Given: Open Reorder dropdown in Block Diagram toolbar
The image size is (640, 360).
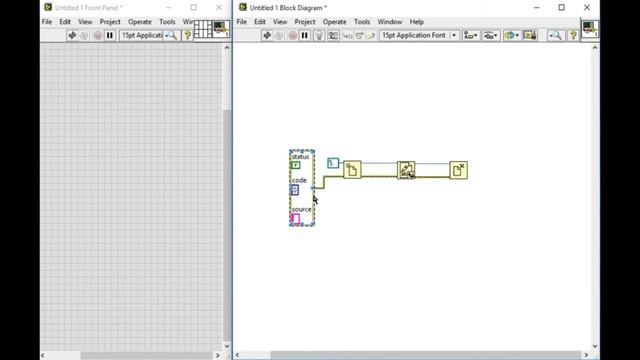Looking at the screenshot, I should 511,36.
